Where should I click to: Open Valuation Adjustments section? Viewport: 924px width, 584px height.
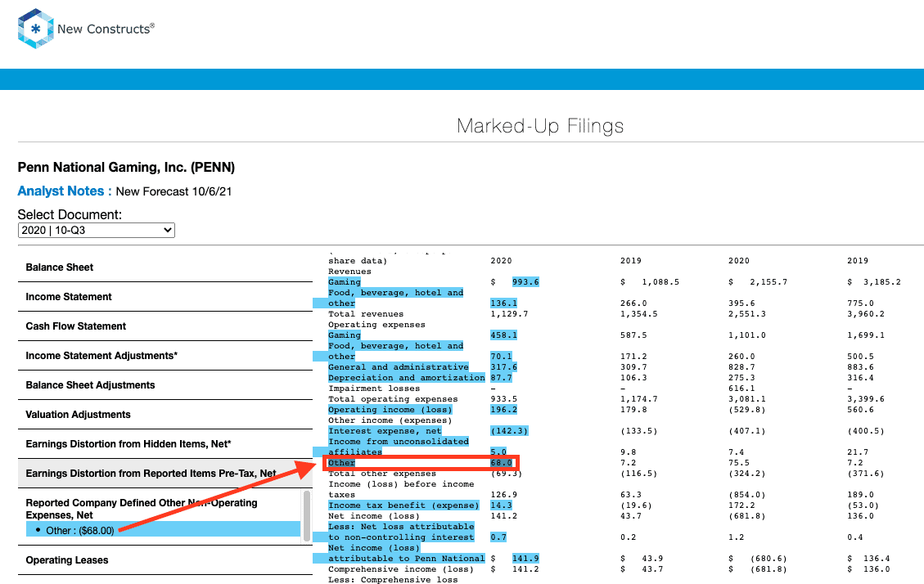(x=78, y=415)
